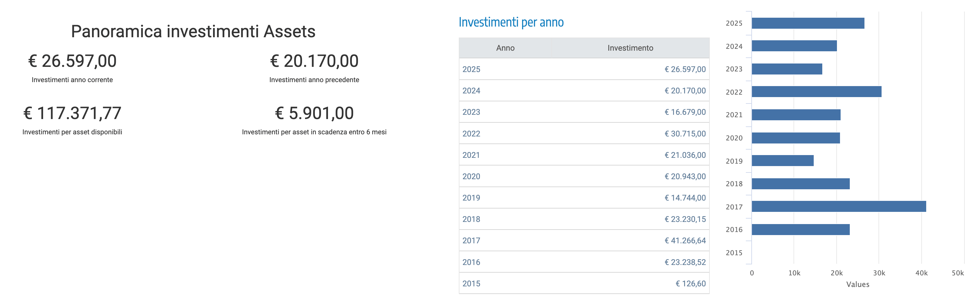The width and height of the screenshot is (980, 301).
Task: Click the 2016 bar in the chart
Action: point(801,229)
